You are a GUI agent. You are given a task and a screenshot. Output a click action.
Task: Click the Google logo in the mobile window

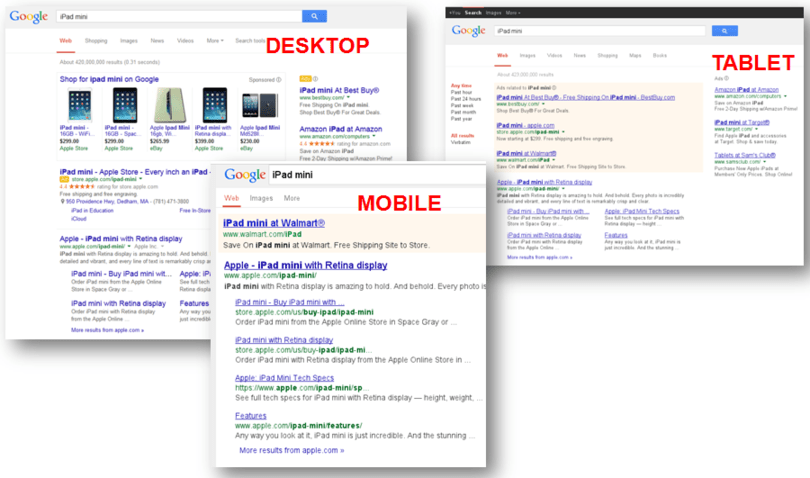(x=245, y=175)
